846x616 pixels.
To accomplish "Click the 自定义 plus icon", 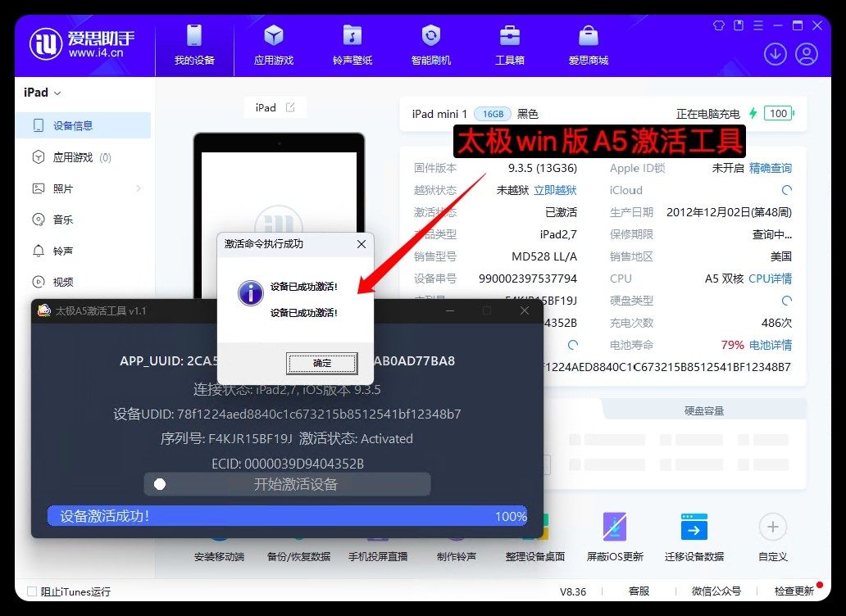I will [772, 527].
